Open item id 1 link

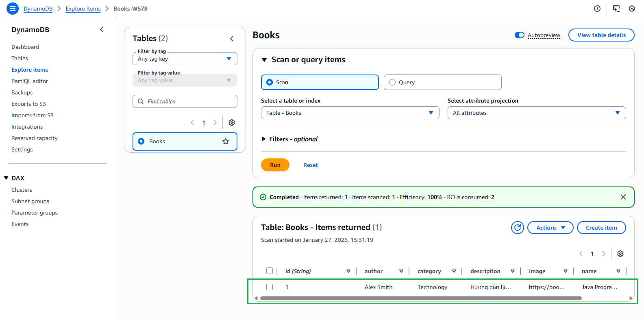tap(287, 287)
